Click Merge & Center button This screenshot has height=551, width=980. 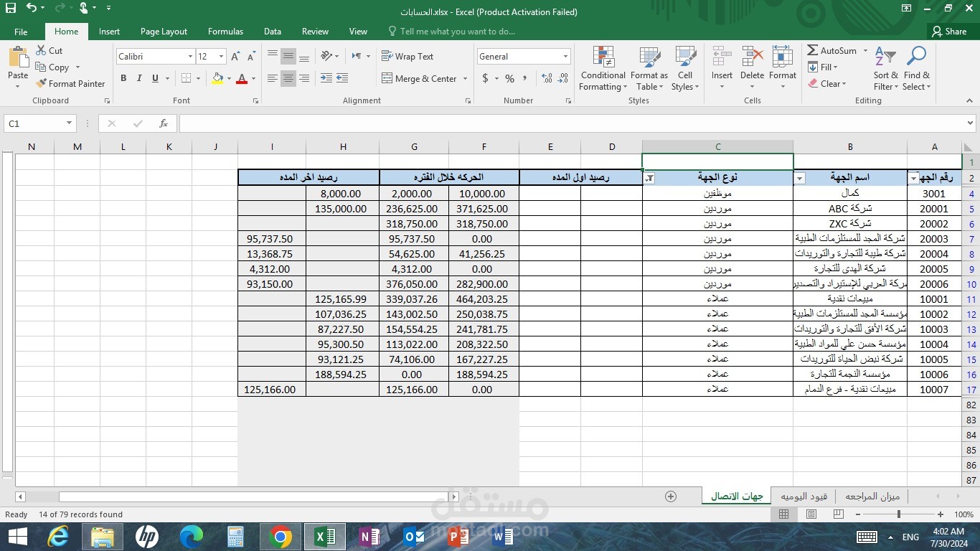click(x=425, y=79)
